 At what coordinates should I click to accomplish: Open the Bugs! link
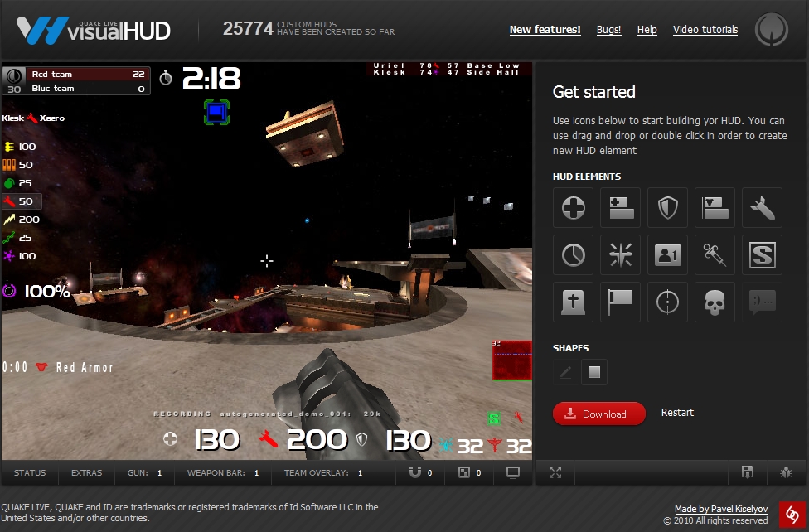[x=608, y=30]
